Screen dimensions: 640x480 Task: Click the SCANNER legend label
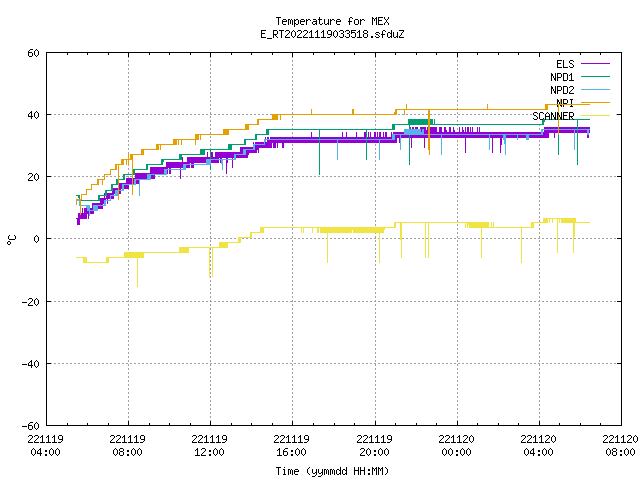(x=553, y=116)
